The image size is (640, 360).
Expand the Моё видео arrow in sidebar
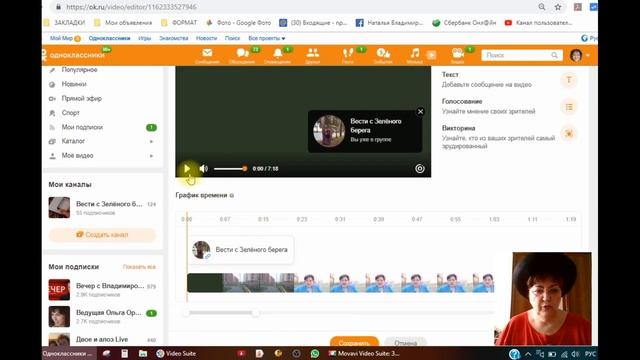click(151, 156)
